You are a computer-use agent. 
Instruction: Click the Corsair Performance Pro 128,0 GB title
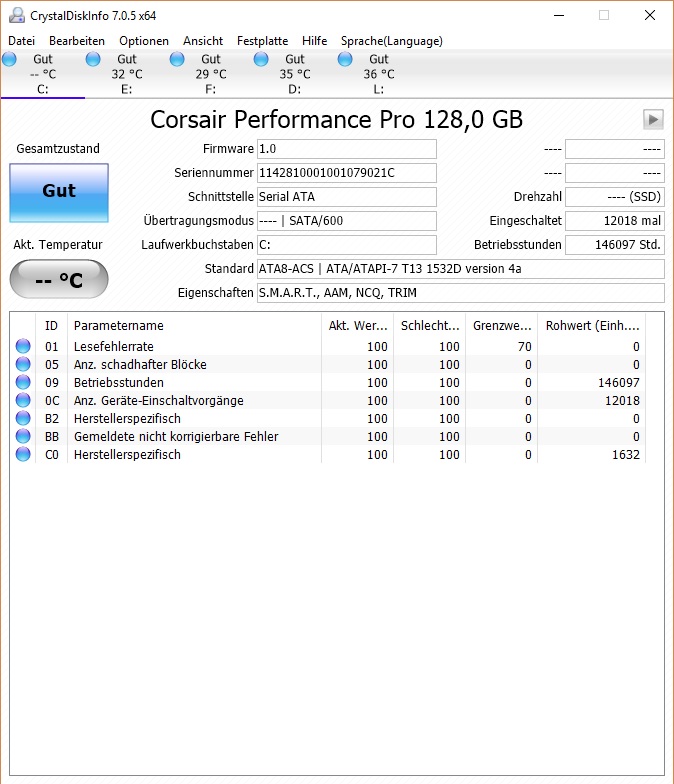pos(336,120)
